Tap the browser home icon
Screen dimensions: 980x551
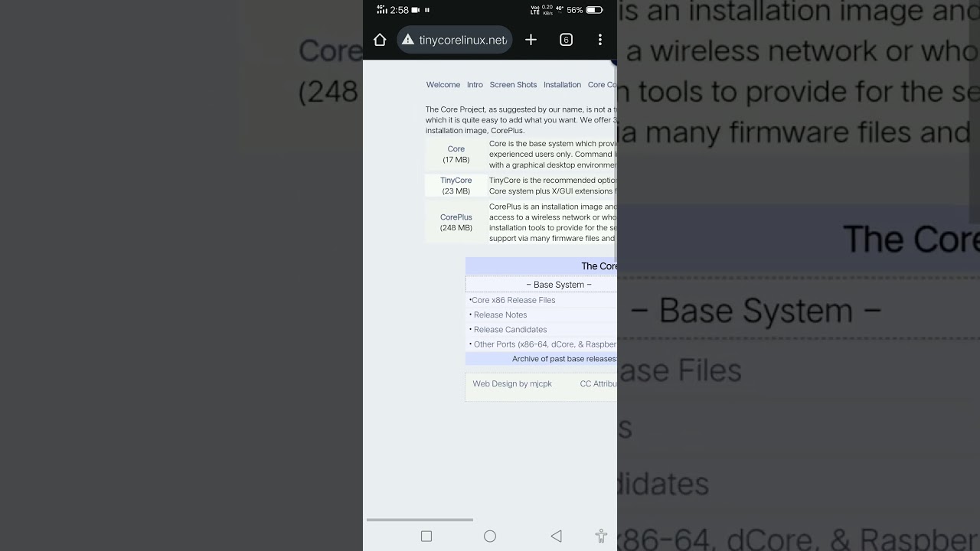380,40
